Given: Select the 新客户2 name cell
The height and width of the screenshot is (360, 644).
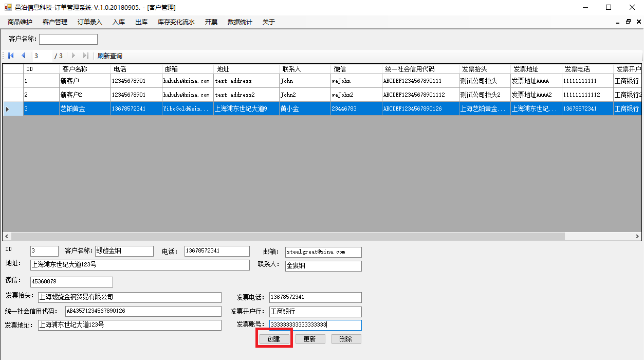Looking at the screenshot, I should [85, 95].
